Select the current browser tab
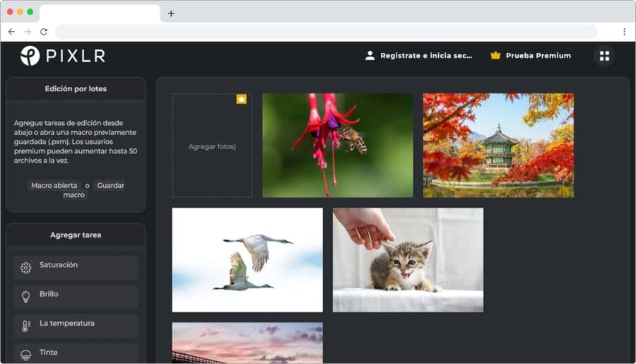The height and width of the screenshot is (364, 636). (x=100, y=13)
